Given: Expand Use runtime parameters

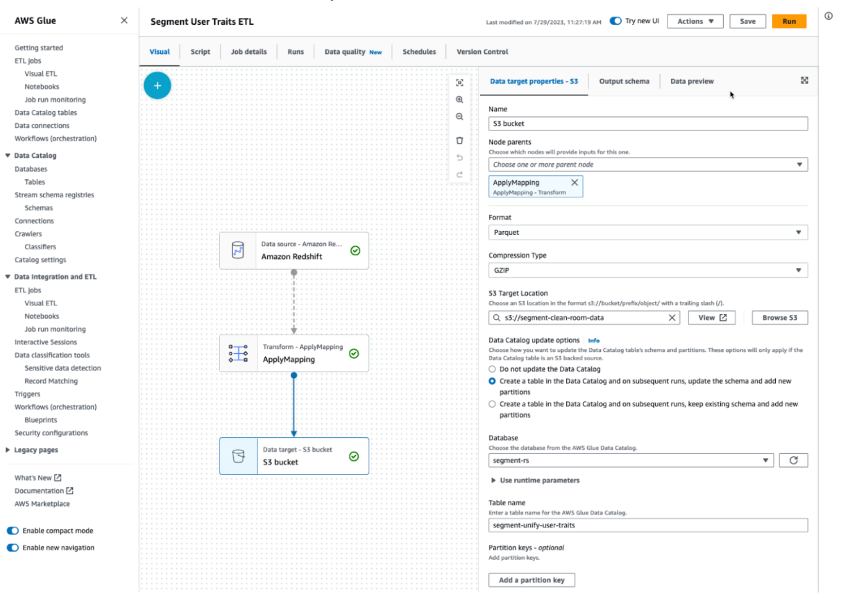Looking at the screenshot, I should 536,480.
